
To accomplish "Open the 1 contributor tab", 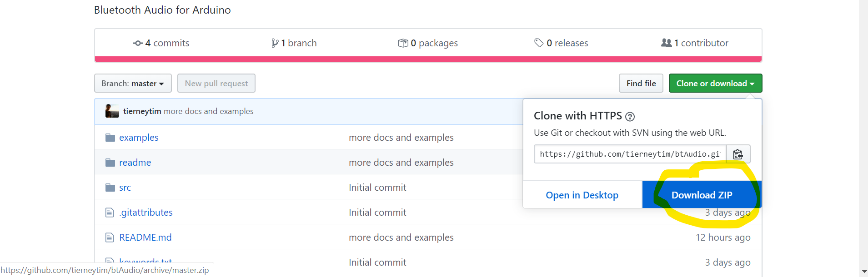I will 695,43.
